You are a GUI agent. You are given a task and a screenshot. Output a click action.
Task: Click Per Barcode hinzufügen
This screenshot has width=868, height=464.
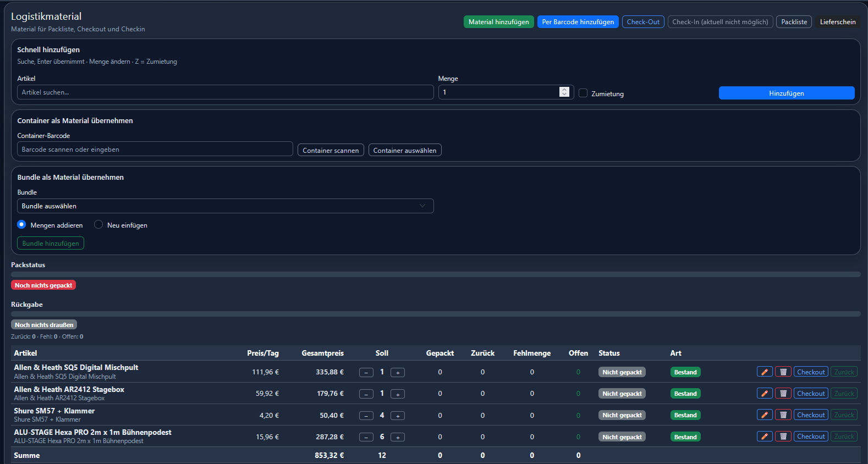tap(578, 22)
